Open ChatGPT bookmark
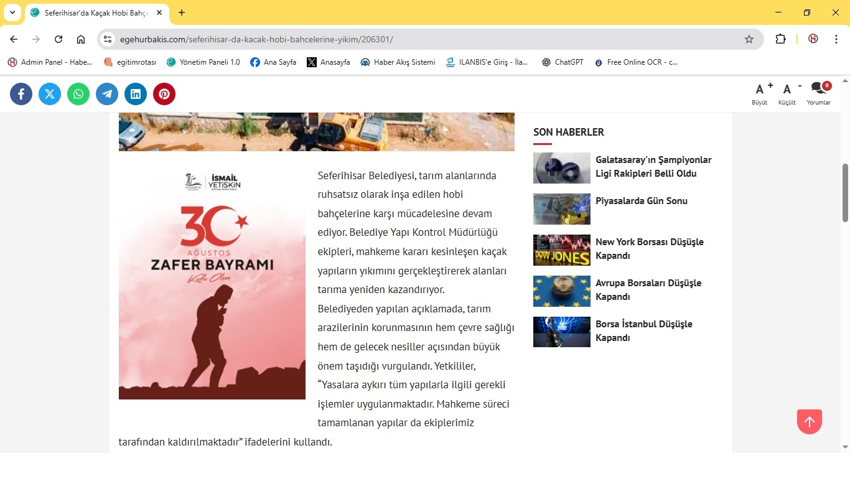The image size is (850, 504). pos(563,62)
